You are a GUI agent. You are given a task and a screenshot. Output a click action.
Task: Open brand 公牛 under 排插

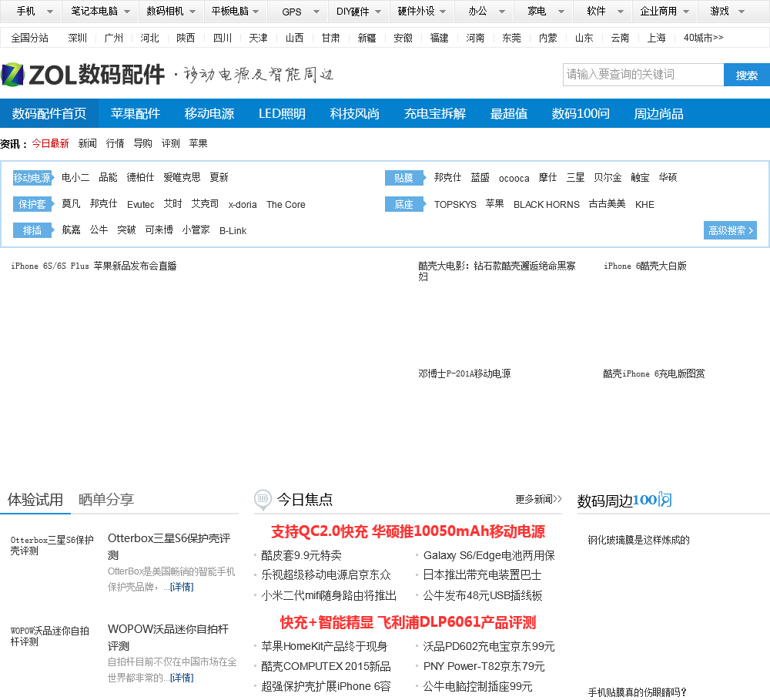coord(99,230)
